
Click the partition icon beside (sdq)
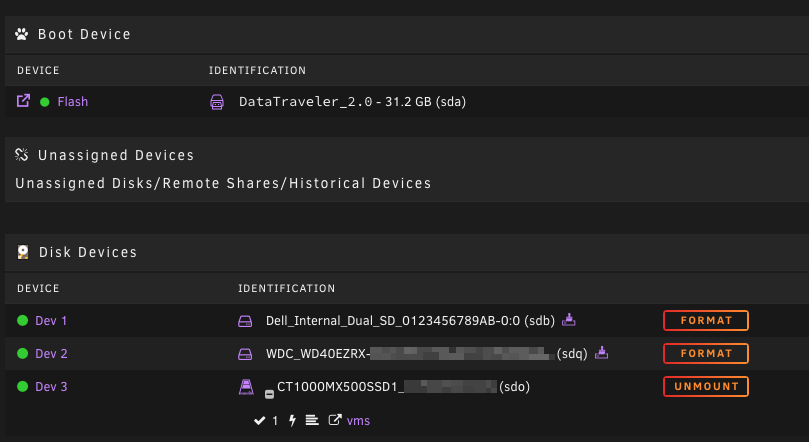601,353
